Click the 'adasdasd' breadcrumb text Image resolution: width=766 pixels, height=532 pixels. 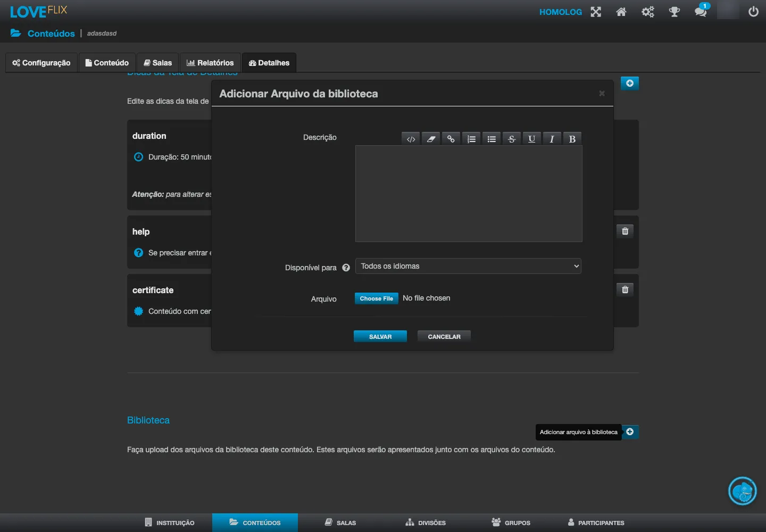coord(102,34)
